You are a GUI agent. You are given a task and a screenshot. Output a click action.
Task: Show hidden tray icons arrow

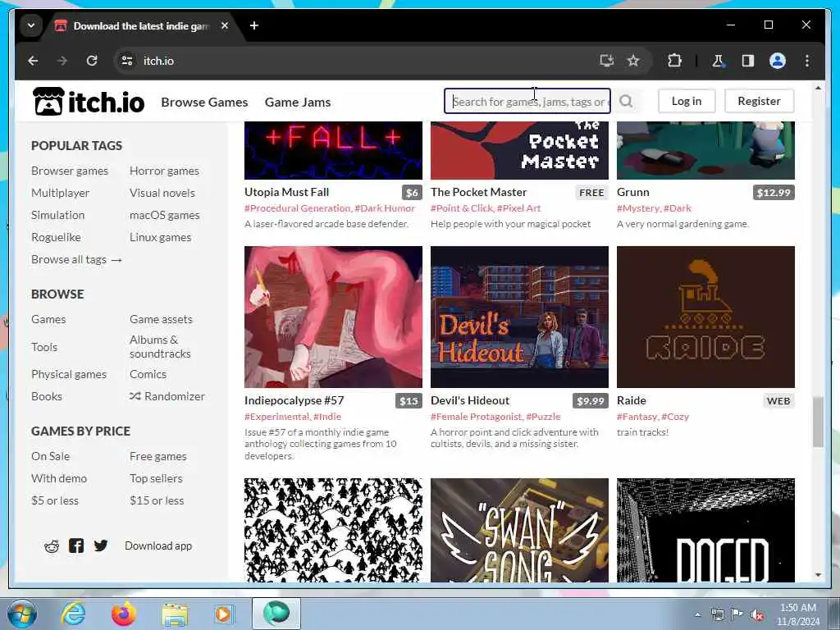697,615
